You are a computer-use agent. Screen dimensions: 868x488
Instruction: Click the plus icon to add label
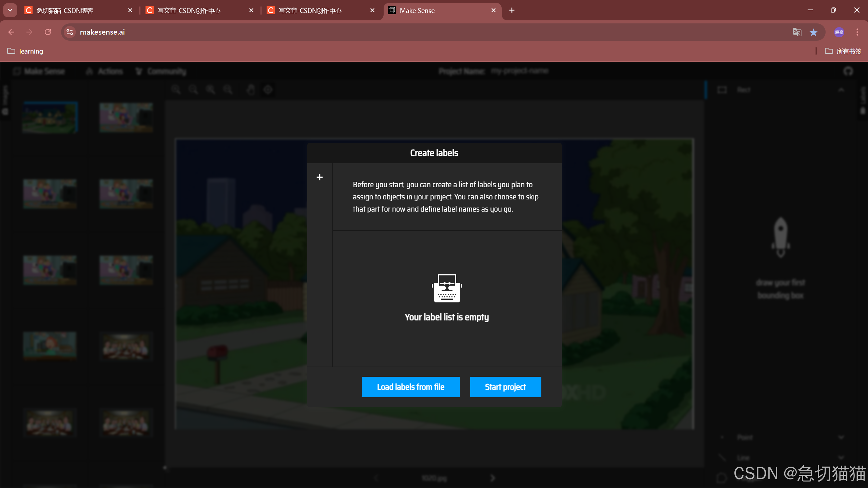319,177
